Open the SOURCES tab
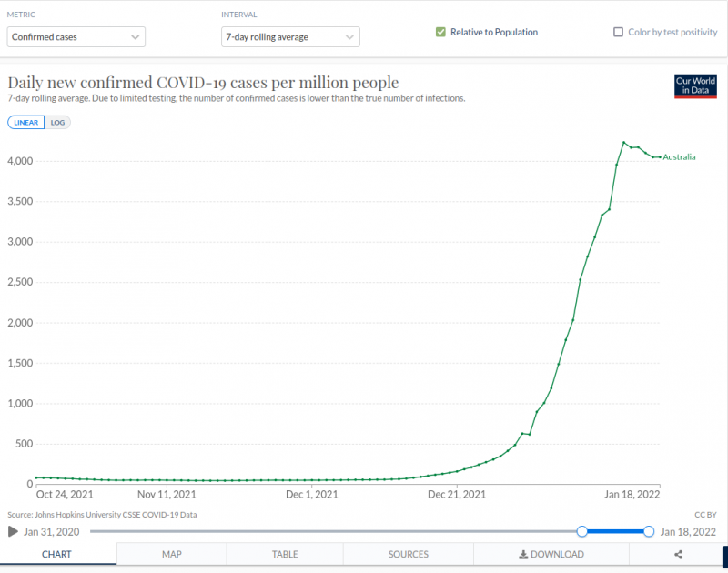This screenshot has height=573, width=728. tap(409, 554)
